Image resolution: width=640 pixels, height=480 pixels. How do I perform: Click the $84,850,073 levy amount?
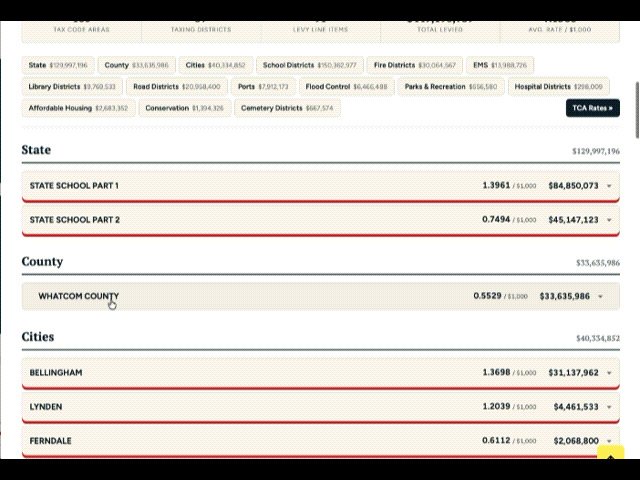[573, 186]
